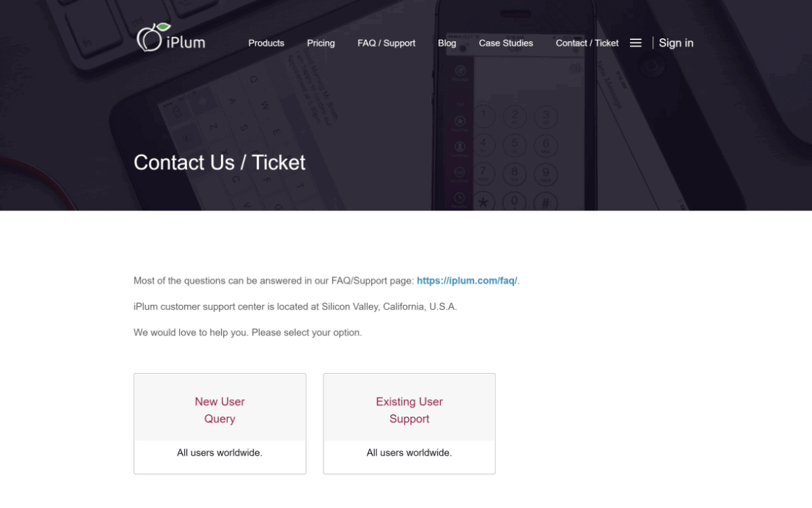
Task: Select Contact / Ticket in the navbar
Action: 587,44
